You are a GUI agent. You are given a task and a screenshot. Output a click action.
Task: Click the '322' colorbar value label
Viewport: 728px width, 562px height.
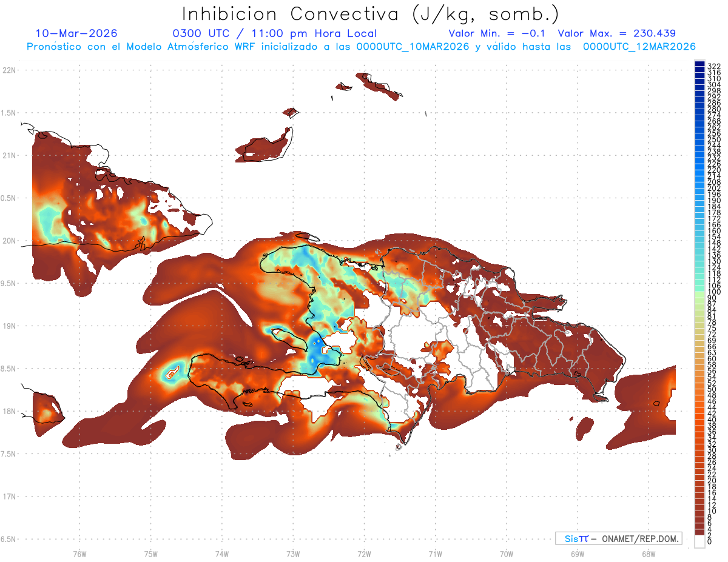coord(713,66)
